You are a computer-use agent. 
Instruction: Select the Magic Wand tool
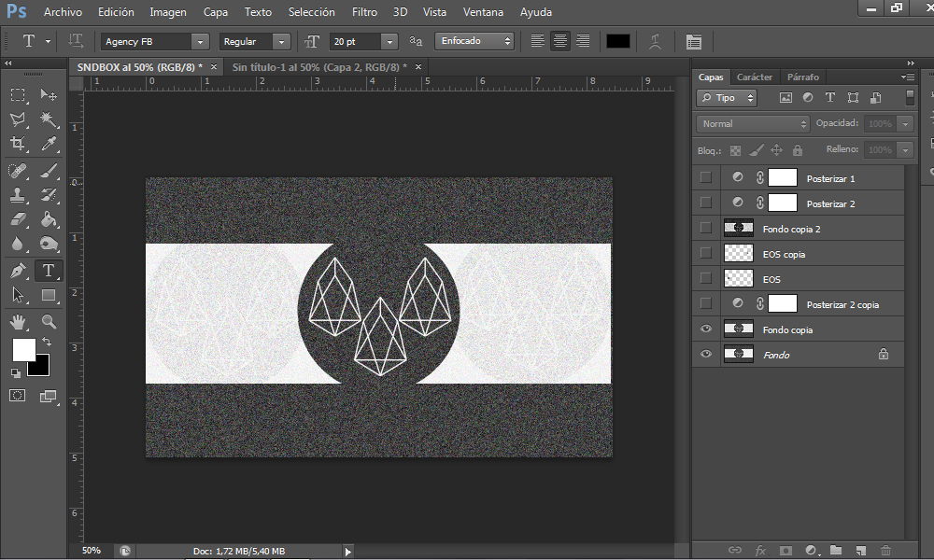pyautogui.click(x=49, y=119)
